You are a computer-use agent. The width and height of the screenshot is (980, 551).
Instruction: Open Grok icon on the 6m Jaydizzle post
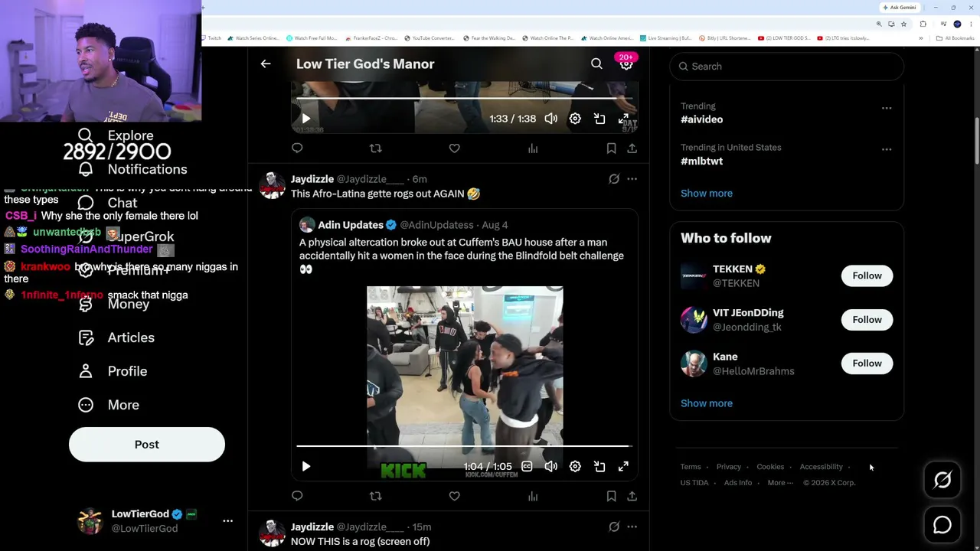pos(614,179)
